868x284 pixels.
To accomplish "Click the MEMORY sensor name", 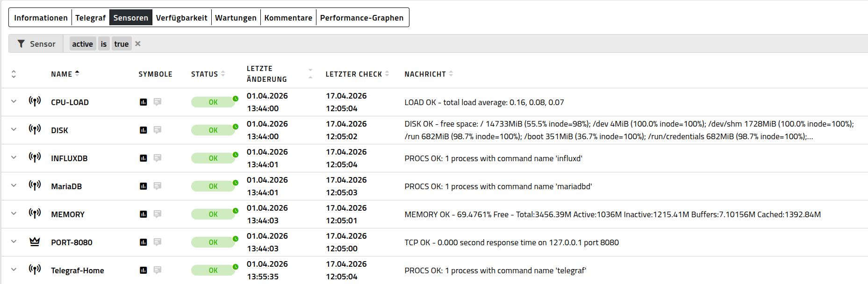I will coord(68,214).
